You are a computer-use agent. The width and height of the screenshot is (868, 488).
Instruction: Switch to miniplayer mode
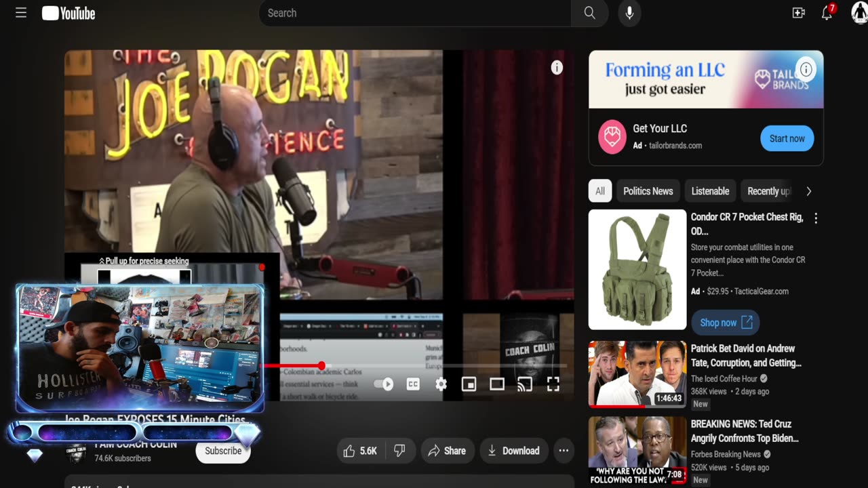(x=469, y=384)
